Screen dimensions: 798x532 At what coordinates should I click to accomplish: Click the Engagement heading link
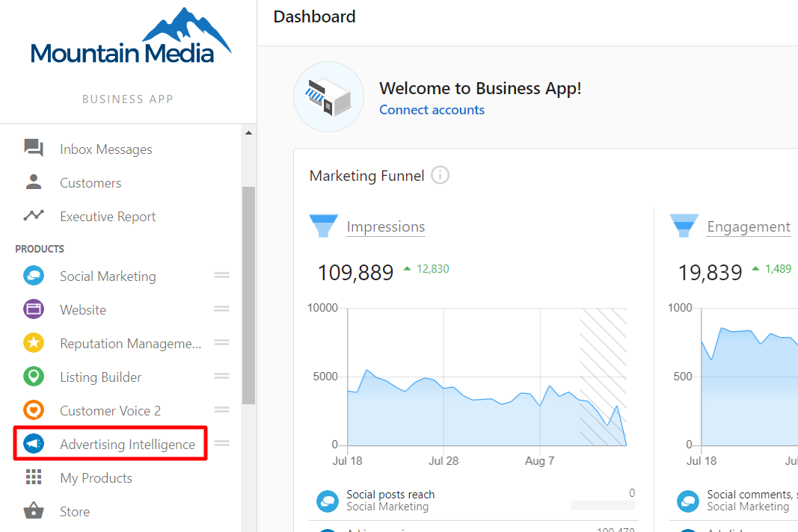click(749, 227)
